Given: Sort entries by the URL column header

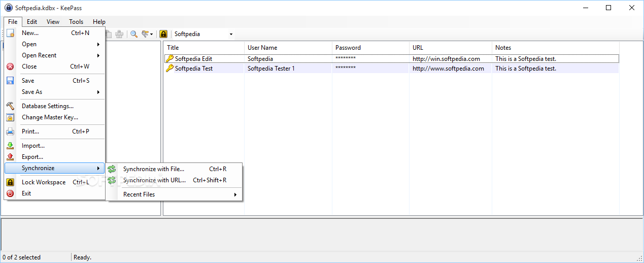Looking at the screenshot, I should [450, 48].
